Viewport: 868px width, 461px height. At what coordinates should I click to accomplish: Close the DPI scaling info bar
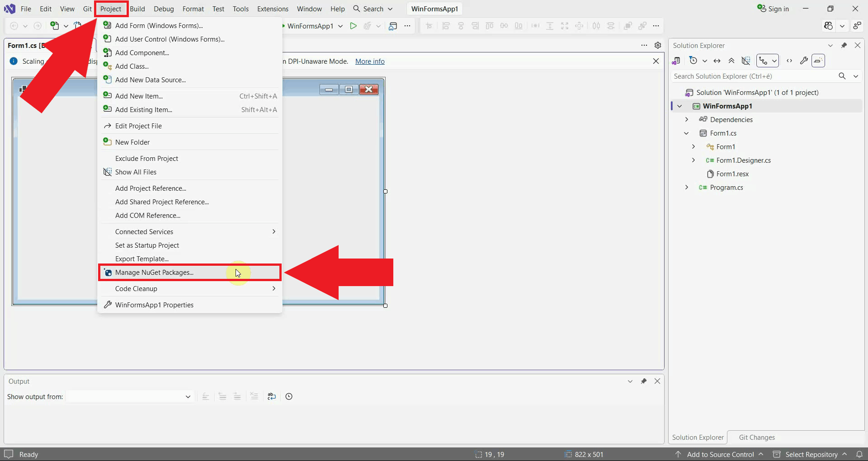[656, 61]
